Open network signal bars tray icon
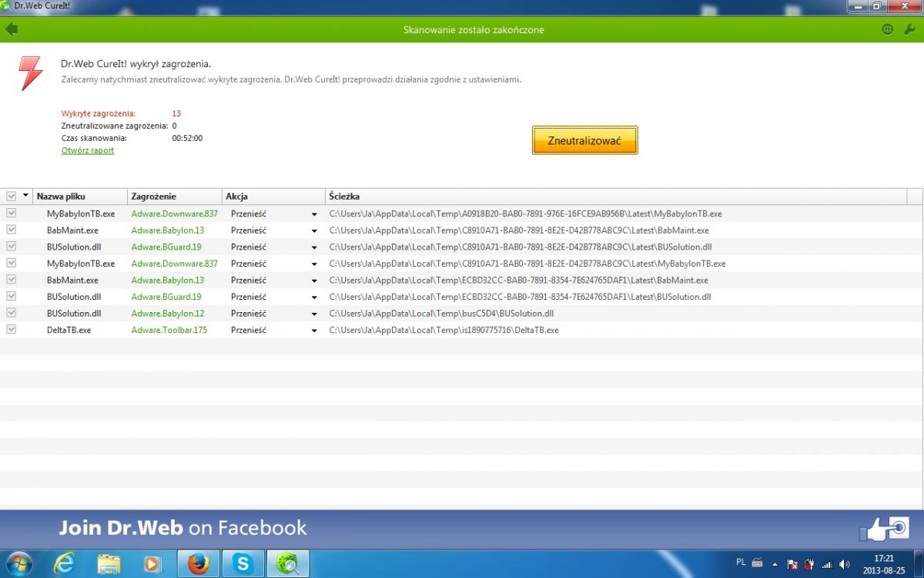The image size is (924, 578). (x=827, y=564)
